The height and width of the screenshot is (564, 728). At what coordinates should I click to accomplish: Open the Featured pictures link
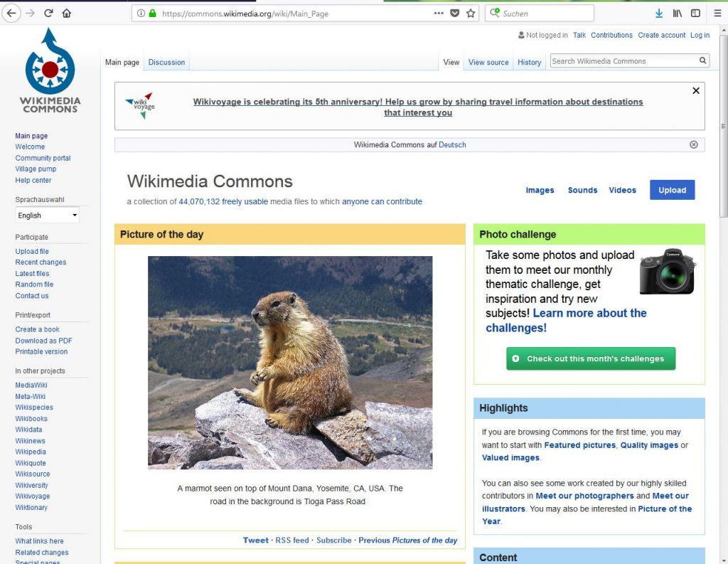(x=580, y=445)
